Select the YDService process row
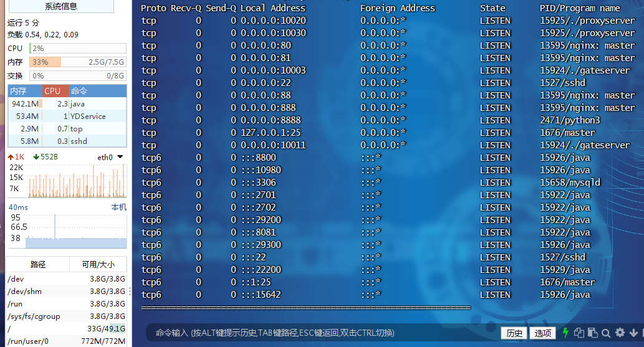 [67, 116]
